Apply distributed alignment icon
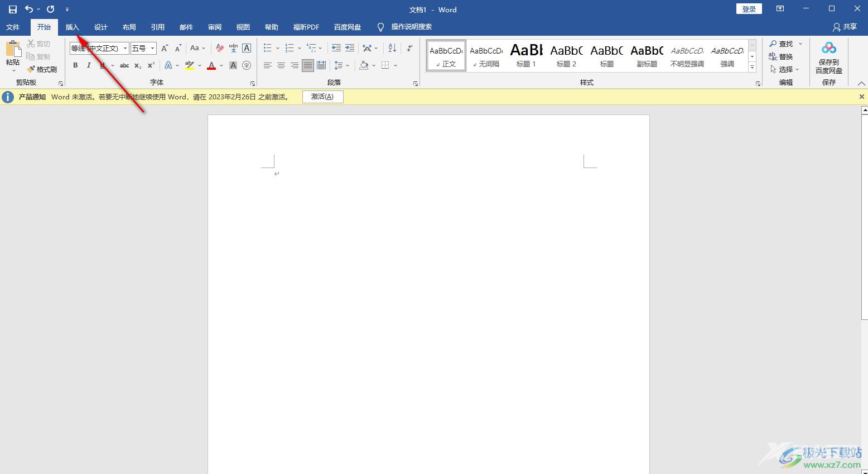 coord(321,65)
